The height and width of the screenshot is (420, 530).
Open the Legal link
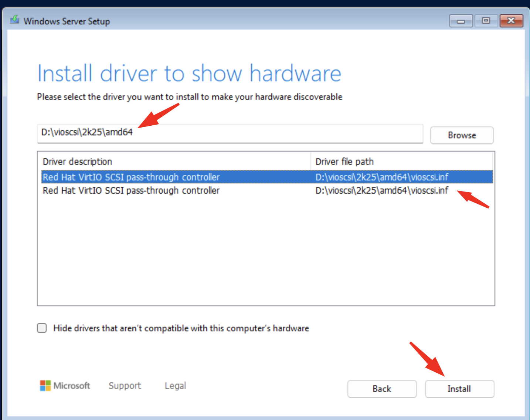click(x=175, y=386)
